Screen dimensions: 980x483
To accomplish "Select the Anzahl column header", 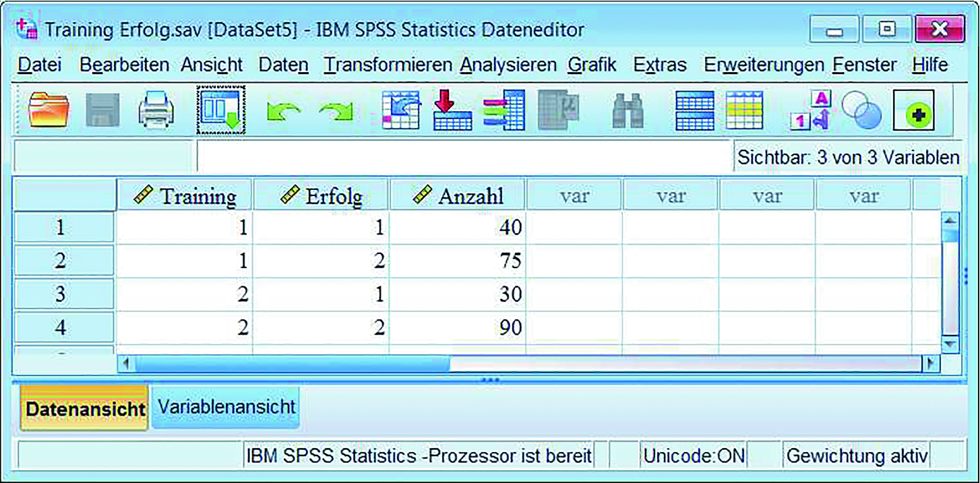I will [x=458, y=196].
